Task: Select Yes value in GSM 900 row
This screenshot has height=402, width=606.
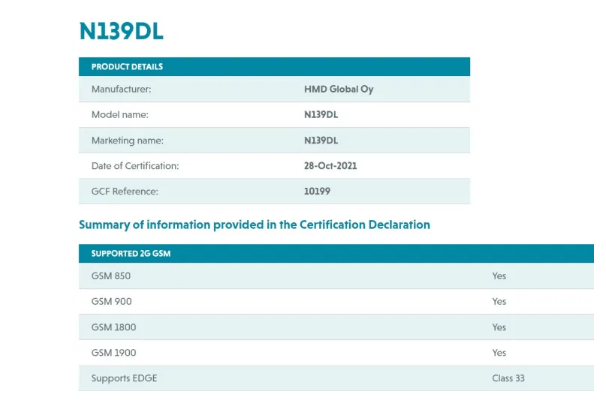Action: pyautogui.click(x=499, y=302)
